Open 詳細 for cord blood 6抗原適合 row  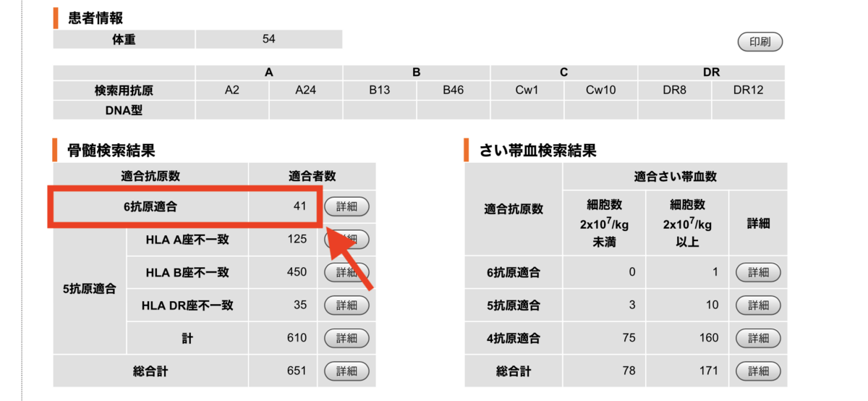coord(758,273)
